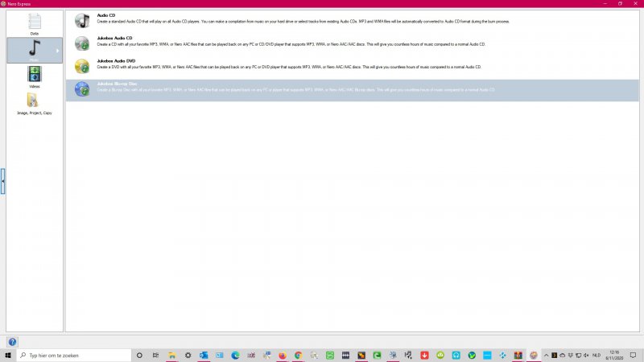644x362 pixels.
Task: Choose the Audio CD title
Action: pos(105,15)
